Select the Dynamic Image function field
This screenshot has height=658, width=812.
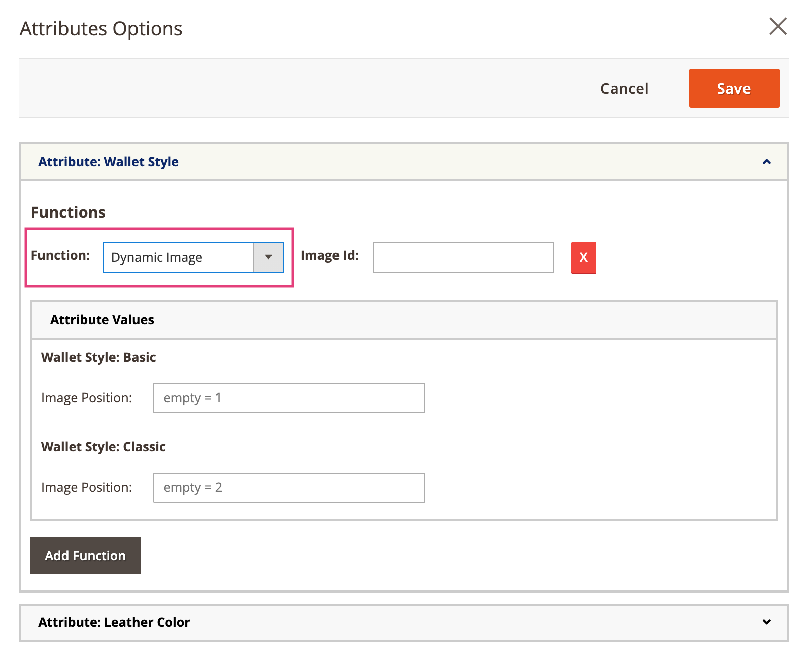pyautogui.click(x=178, y=257)
